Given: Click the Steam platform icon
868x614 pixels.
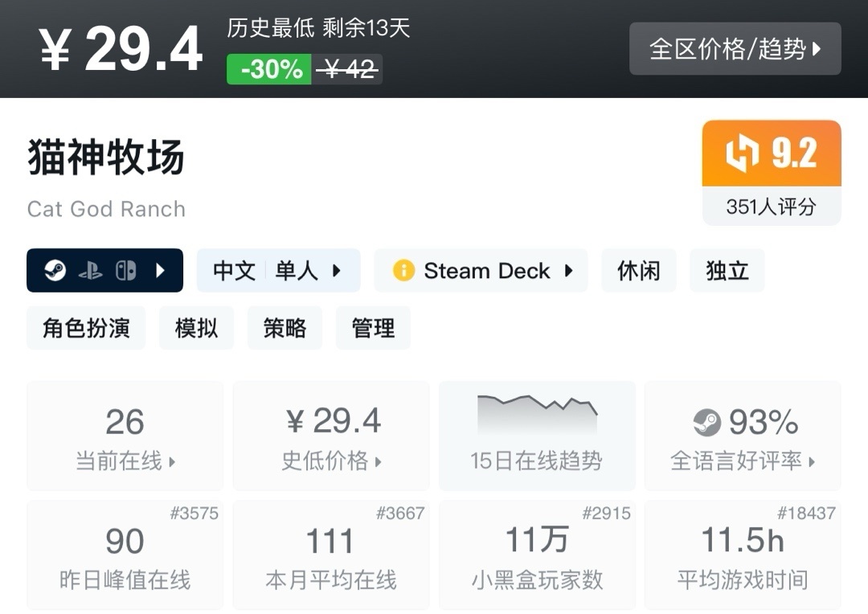Looking at the screenshot, I should pos(55,271).
